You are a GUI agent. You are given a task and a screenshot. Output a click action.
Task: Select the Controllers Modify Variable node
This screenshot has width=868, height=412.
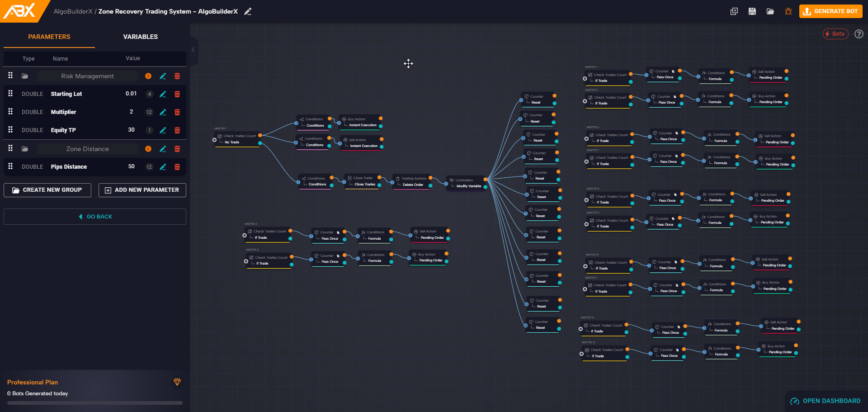click(466, 183)
